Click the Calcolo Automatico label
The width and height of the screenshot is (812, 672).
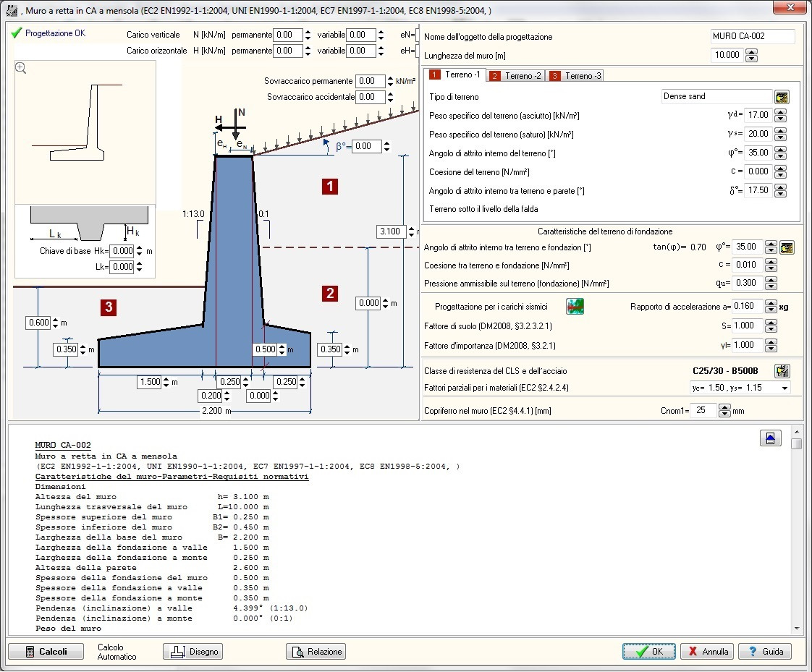click(117, 652)
